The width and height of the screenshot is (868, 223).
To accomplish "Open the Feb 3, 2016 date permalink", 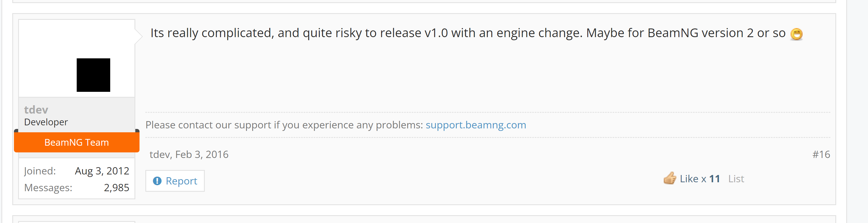I will (202, 154).
